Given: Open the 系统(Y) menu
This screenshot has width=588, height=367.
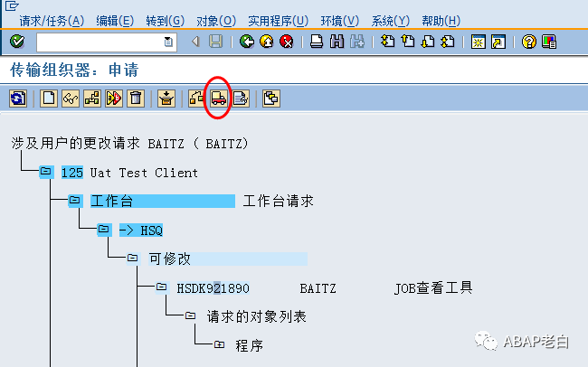Looking at the screenshot, I should 391,21.
